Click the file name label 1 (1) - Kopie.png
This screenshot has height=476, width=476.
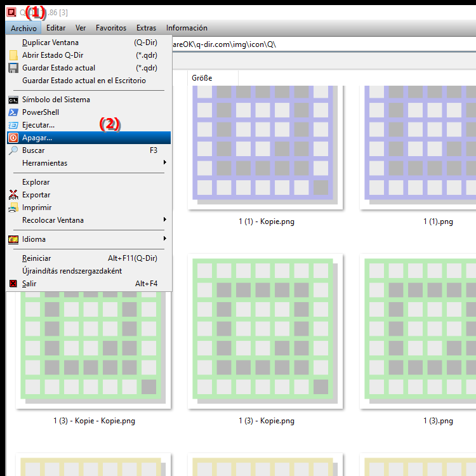(x=266, y=221)
